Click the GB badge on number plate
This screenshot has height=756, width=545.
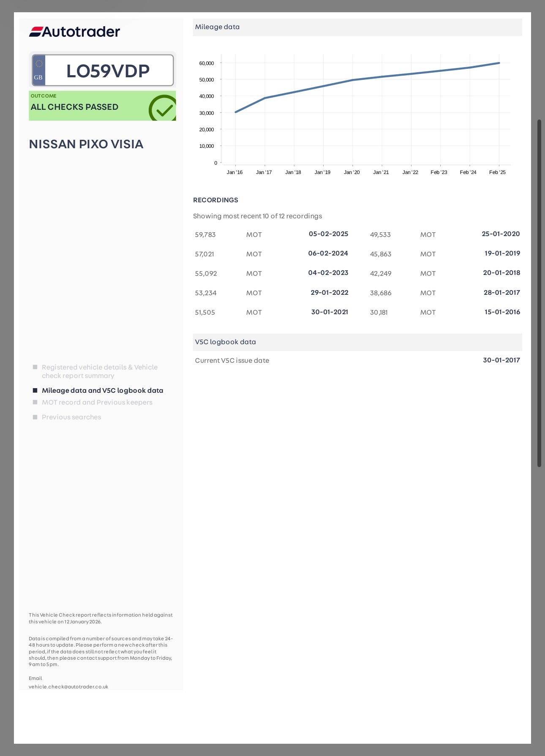pos(38,71)
